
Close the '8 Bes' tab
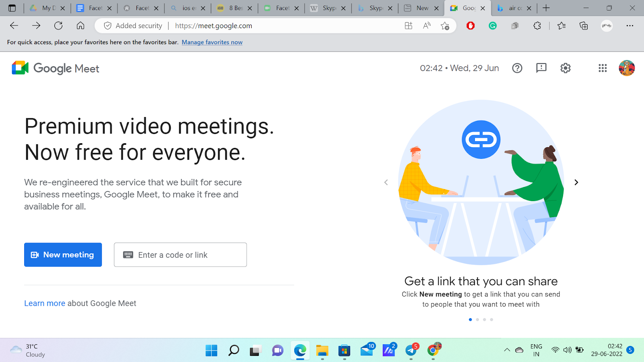(250, 8)
